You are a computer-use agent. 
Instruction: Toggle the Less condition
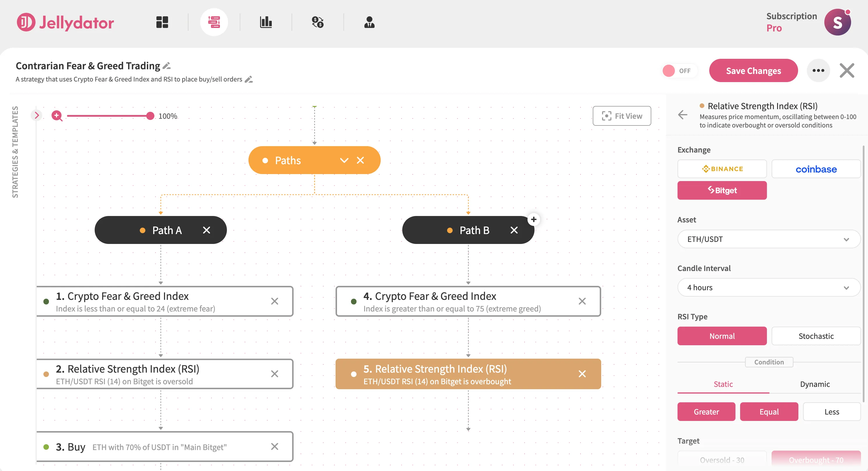pos(832,411)
